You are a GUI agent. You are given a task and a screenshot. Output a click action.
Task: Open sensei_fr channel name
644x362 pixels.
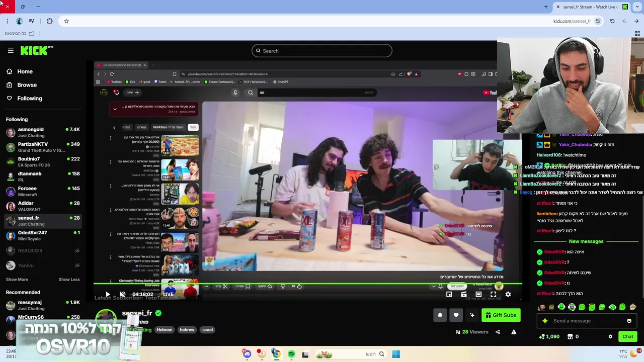137,313
